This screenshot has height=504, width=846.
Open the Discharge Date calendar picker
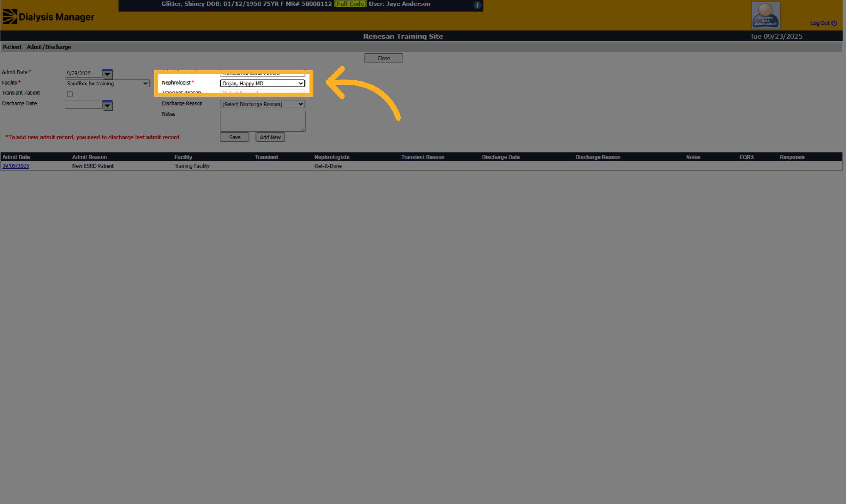(x=108, y=105)
